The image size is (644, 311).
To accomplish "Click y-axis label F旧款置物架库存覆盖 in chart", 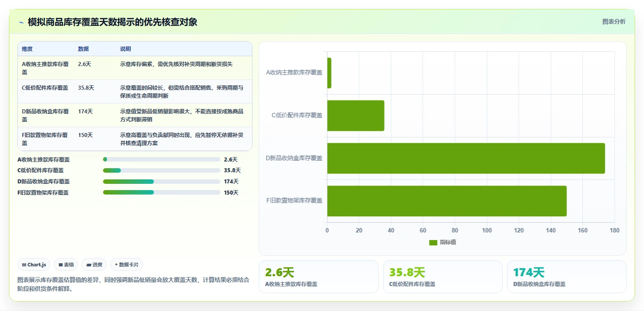I will (294, 201).
